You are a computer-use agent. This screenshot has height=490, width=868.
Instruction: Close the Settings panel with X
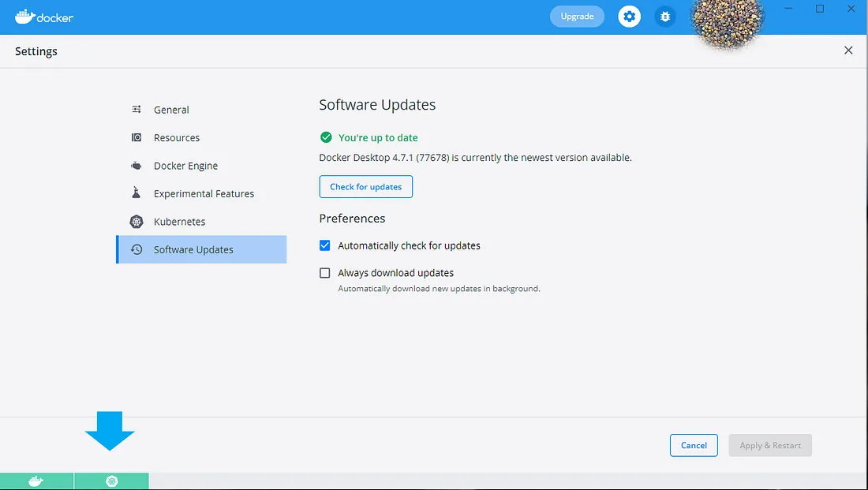tap(848, 50)
